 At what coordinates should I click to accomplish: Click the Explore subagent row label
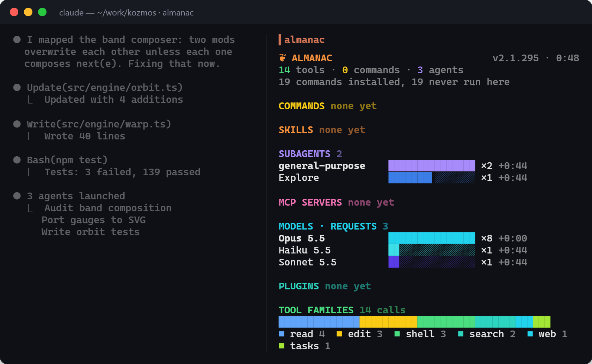click(x=299, y=178)
